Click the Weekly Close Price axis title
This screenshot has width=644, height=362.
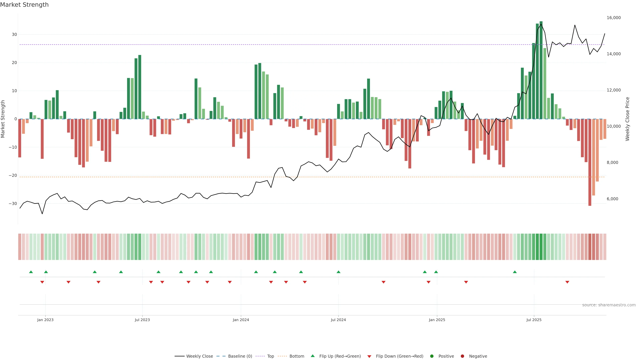[628, 119]
